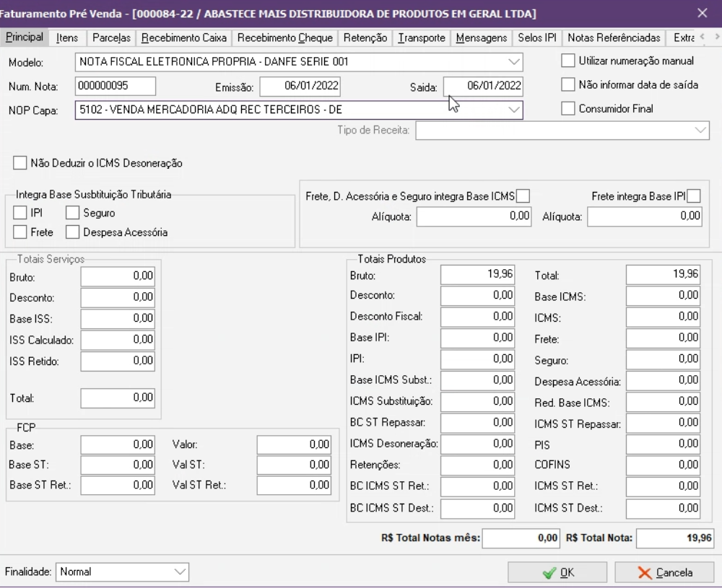
Task: Check Não informar data de saída
Action: pyautogui.click(x=568, y=85)
